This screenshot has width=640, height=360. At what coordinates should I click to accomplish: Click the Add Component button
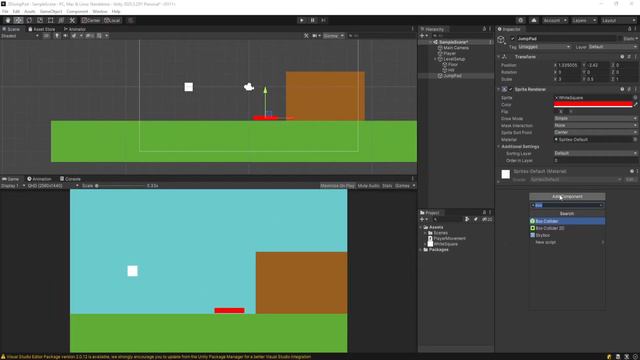point(567,196)
